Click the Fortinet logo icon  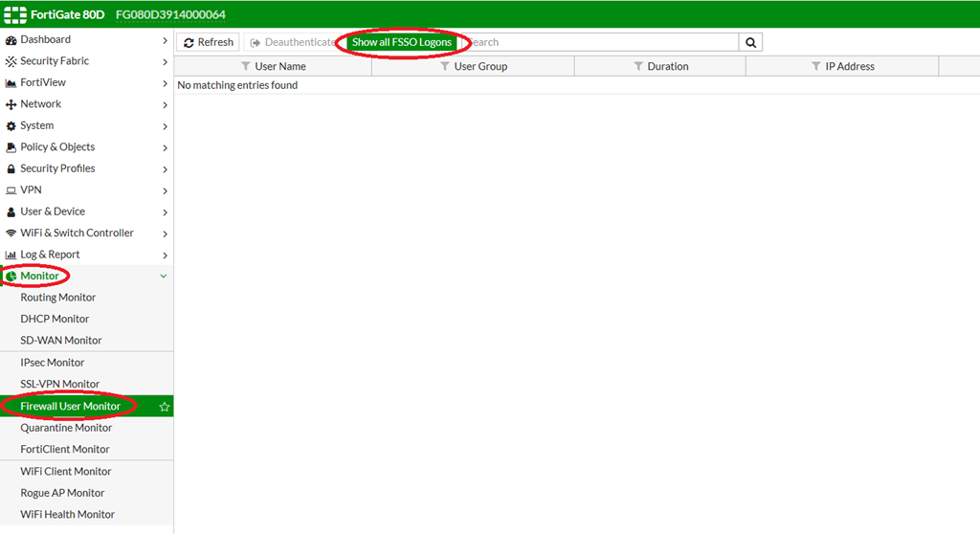15,14
